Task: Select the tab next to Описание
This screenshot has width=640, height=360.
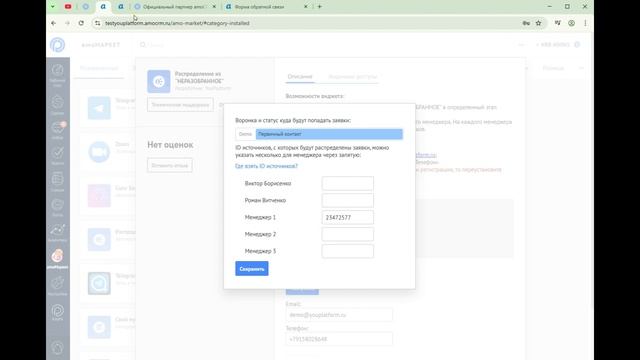Action: coord(353,77)
